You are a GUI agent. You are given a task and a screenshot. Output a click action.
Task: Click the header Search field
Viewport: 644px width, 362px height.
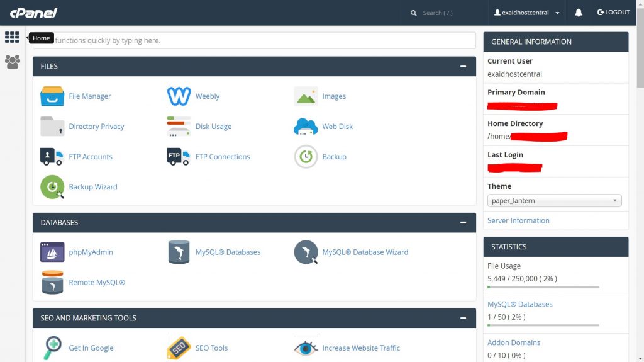point(446,13)
